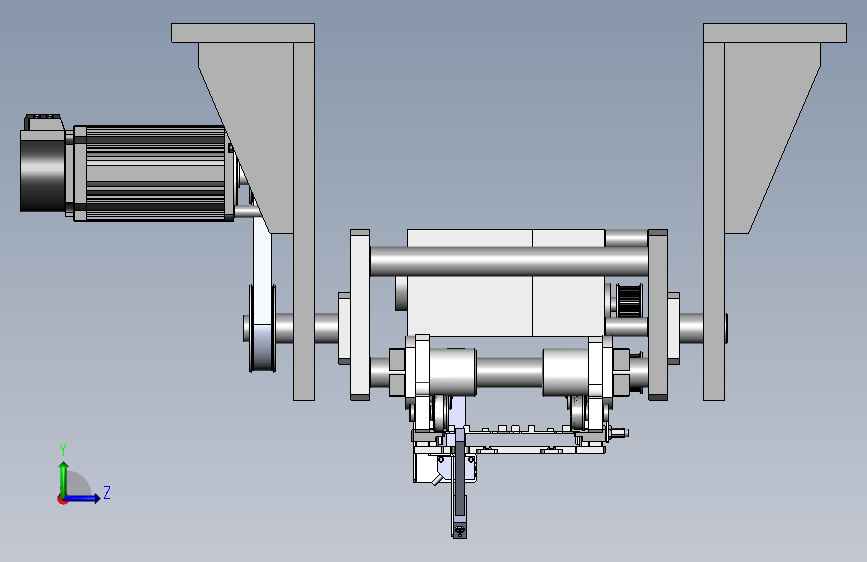Select the left cylindrical bushing on lower shaft
867x562 pixels.
452,372
